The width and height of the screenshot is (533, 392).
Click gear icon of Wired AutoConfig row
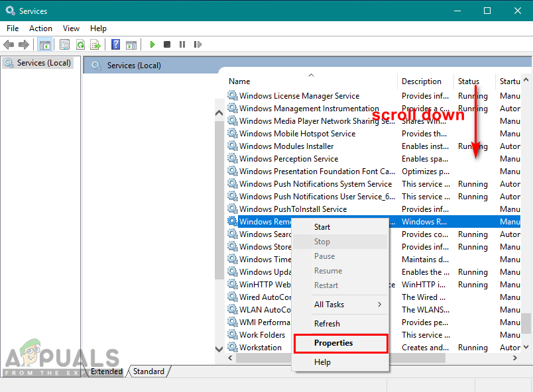coord(233,297)
